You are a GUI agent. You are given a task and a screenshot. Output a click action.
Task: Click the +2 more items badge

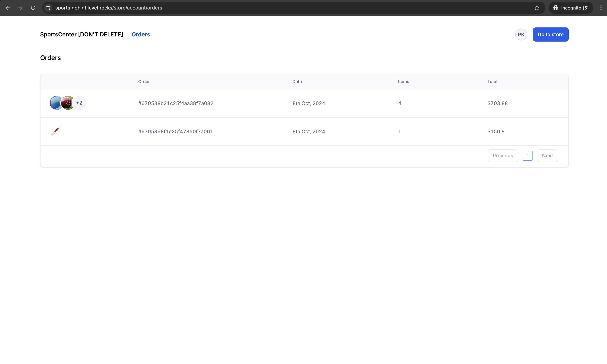point(79,103)
